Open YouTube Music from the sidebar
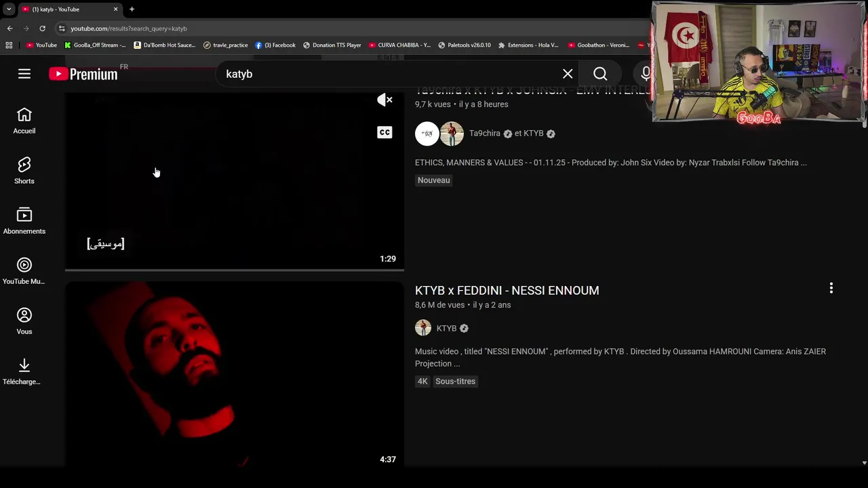The height and width of the screenshot is (488, 868). (24, 272)
